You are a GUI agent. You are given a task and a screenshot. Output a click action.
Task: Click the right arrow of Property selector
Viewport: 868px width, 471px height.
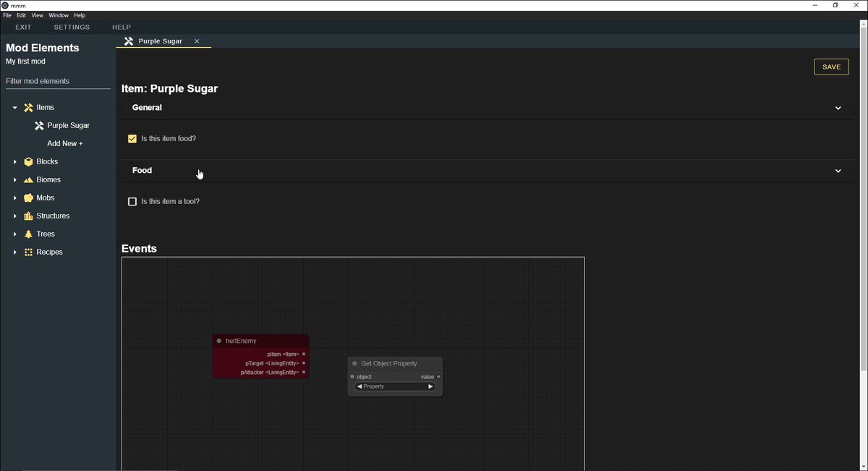coord(430,387)
